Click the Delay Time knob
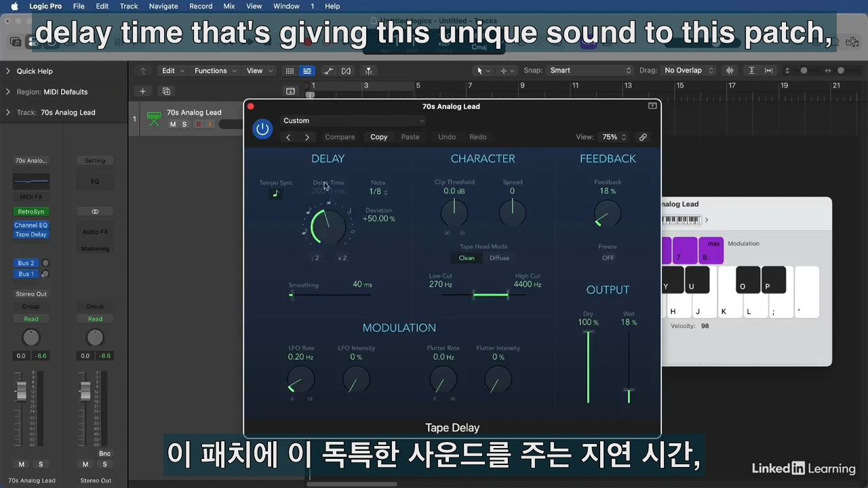Viewport: 868px width, 488px height. (328, 226)
